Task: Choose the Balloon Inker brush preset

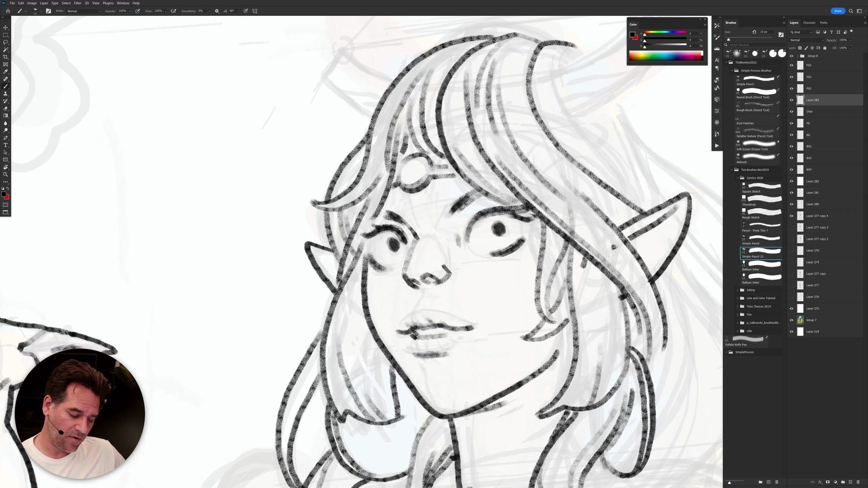Action: pyautogui.click(x=761, y=264)
